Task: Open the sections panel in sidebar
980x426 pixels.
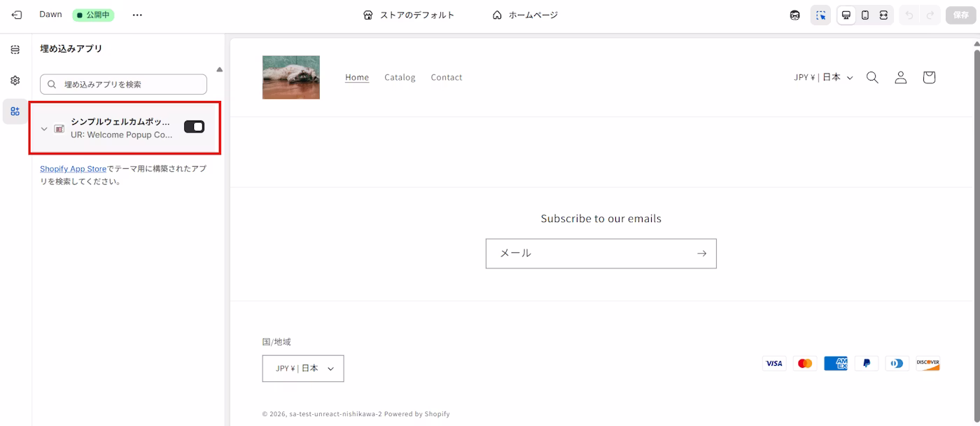Action: (15, 49)
